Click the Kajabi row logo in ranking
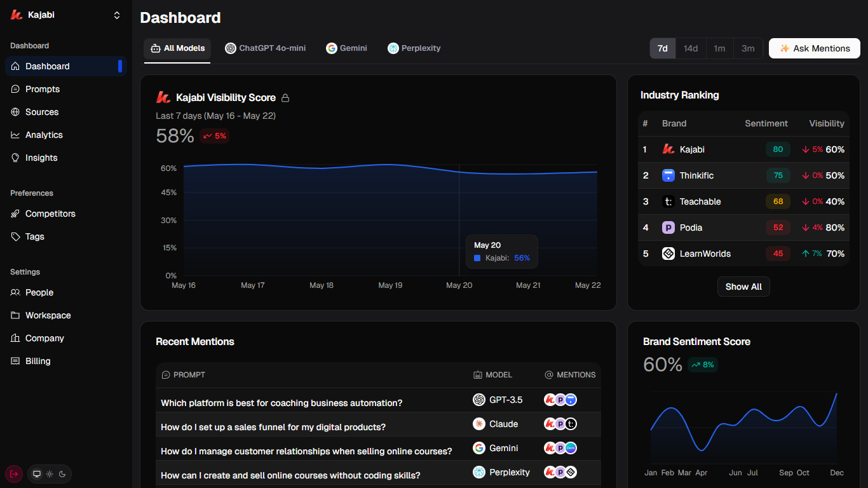 pyautogui.click(x=668, y=149)
